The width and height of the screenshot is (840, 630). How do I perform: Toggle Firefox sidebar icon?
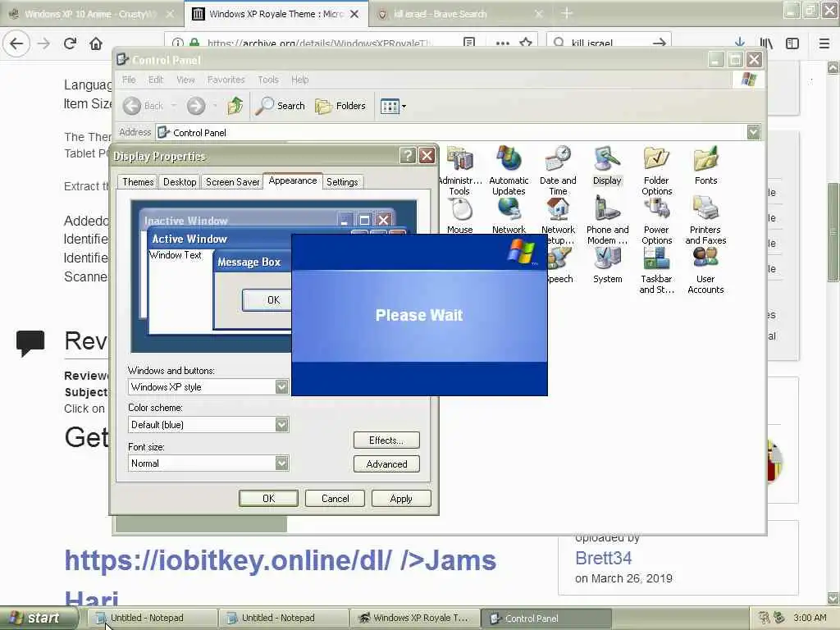click(792, 43)
